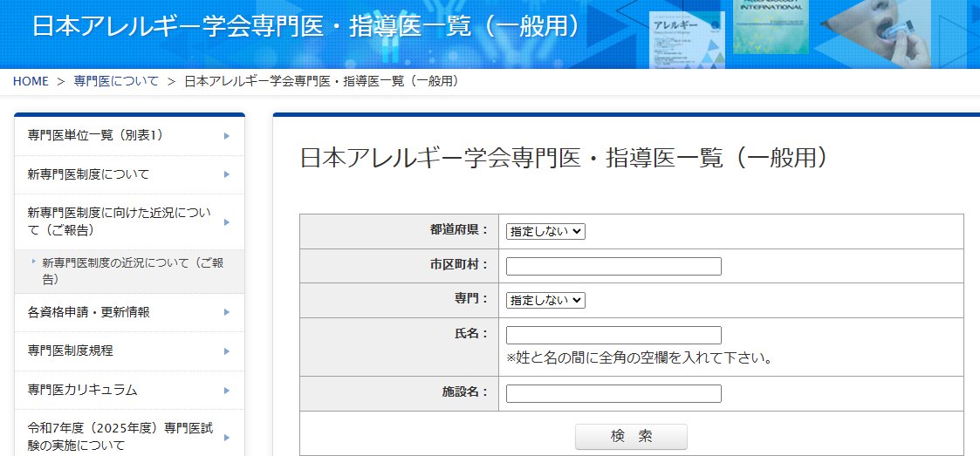Click the note ※姓と名の間に全角の空欄を入れて下さい。
This screenshot has width=980, height=456.
(641, 359)
